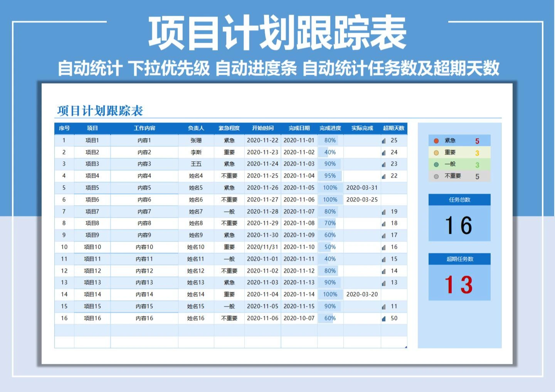Click the bar icon next to overdue 50
This screenshot has height=392, width=555.
[383, 319]
